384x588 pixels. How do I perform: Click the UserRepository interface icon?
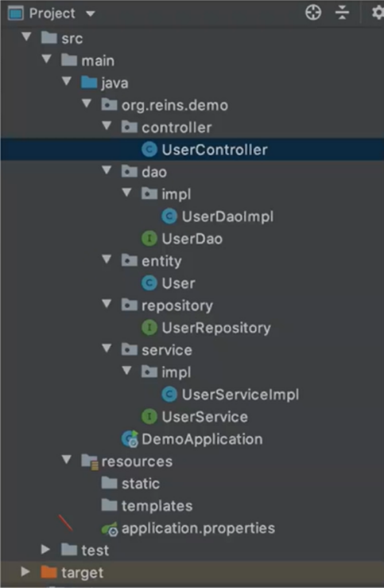(x=149, y=328)
